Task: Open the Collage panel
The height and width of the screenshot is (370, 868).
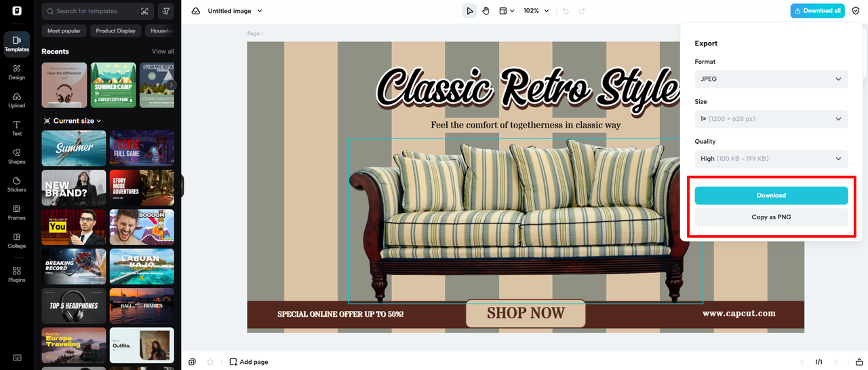Action: (x=17, y=241)
